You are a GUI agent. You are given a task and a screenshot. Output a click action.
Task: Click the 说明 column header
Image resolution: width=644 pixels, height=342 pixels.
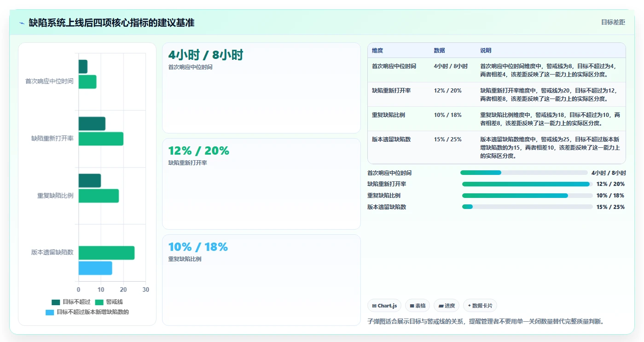[486, 51]
